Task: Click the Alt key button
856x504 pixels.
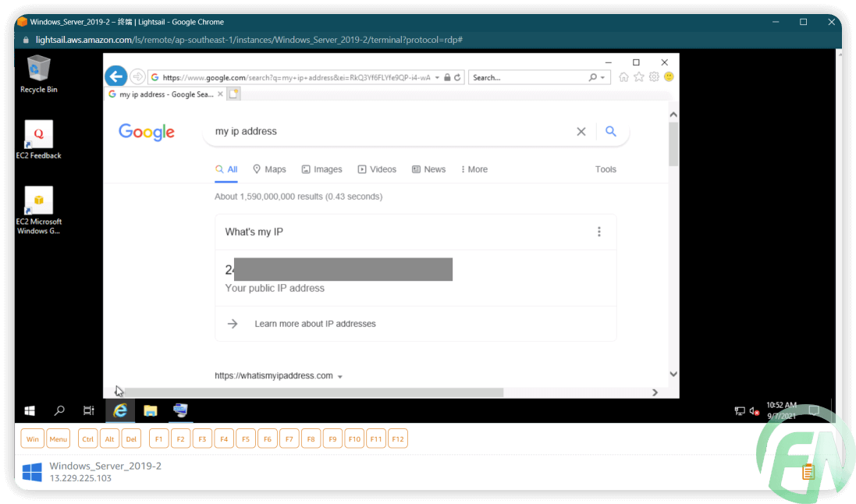Action: click(109, 439)
